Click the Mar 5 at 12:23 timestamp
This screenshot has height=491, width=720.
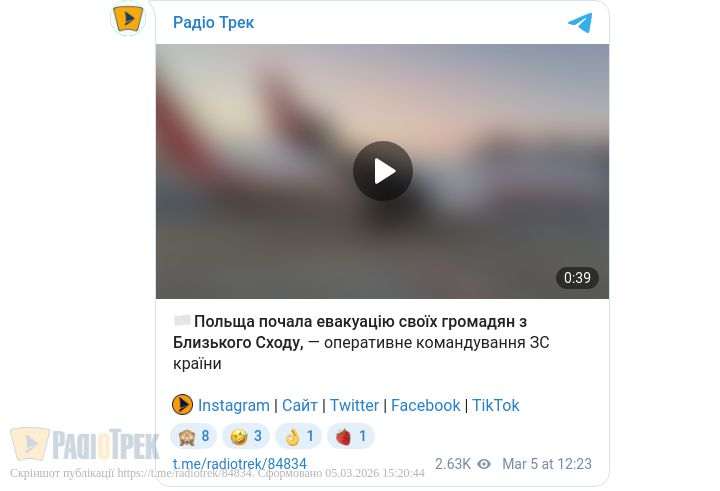click(x=547, y=464)
